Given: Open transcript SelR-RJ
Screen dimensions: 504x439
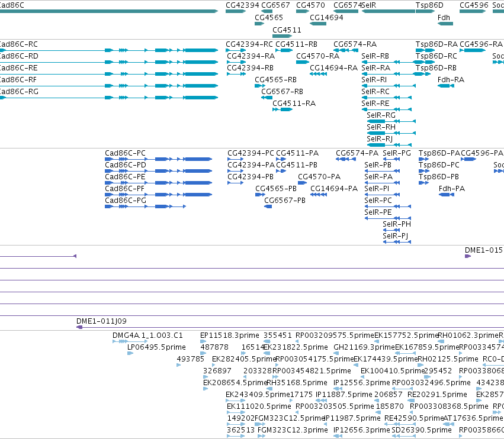Looking at the screenshot, I should 380,139.
